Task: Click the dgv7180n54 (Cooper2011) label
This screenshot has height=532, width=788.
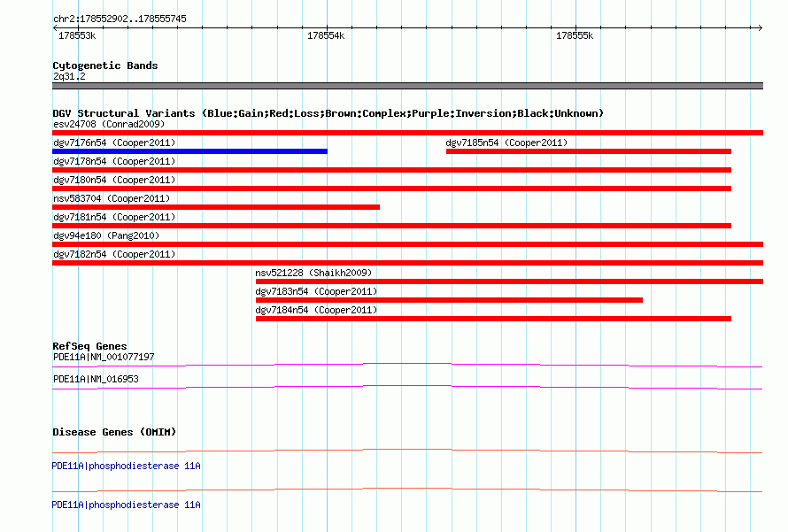Action: [114, 180]
